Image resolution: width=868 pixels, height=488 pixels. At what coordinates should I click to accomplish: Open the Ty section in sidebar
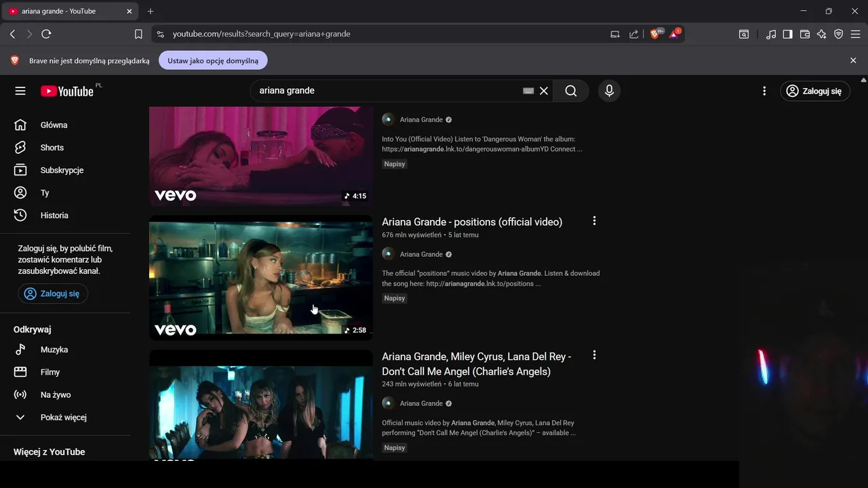coord(65,192)
